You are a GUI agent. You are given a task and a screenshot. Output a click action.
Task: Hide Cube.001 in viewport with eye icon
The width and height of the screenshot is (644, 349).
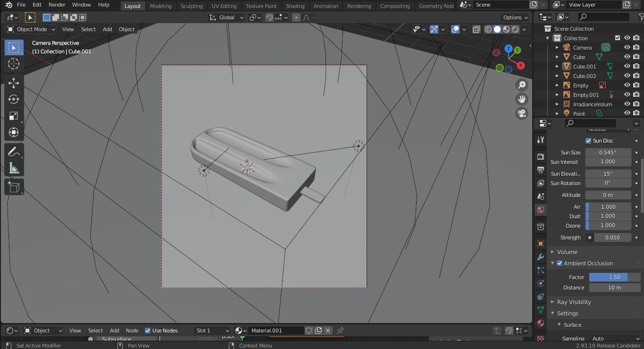(x=627, y=66)
